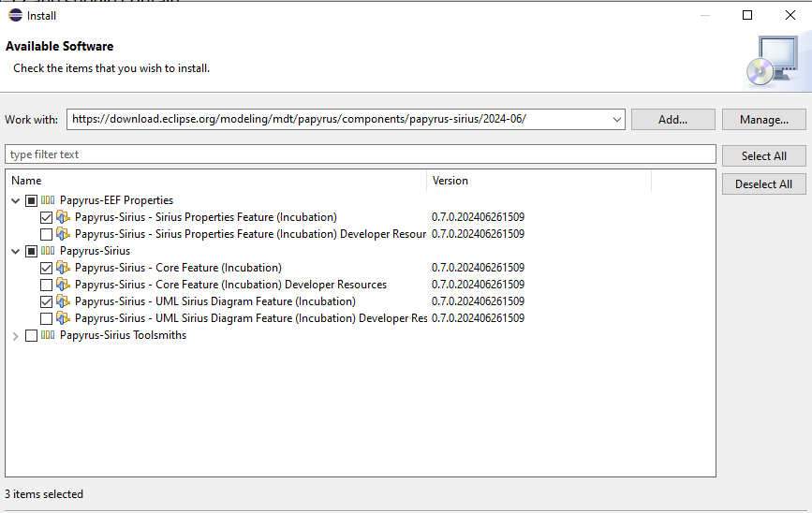Click the Papyrus-EEF Properties category icon
The width and height of the screenshot is (812, 513).
pos(48,200)
